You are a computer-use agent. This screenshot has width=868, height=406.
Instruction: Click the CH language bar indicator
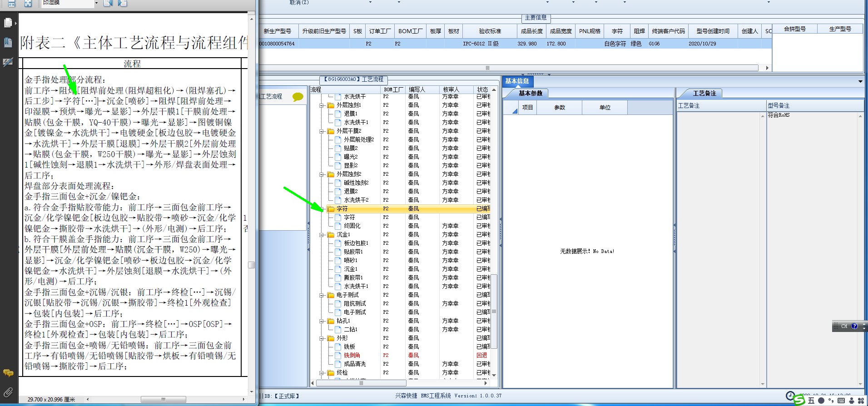pos(844,326)
